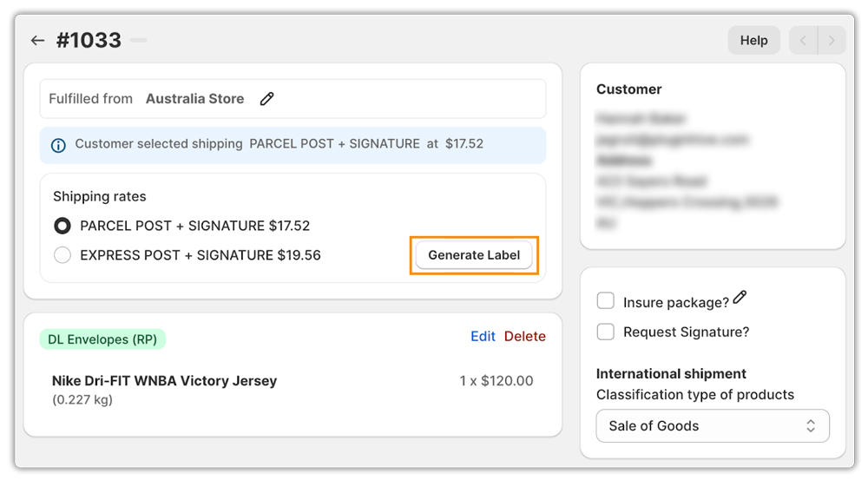Enable the Insure package checkbox

coord(606,301)
